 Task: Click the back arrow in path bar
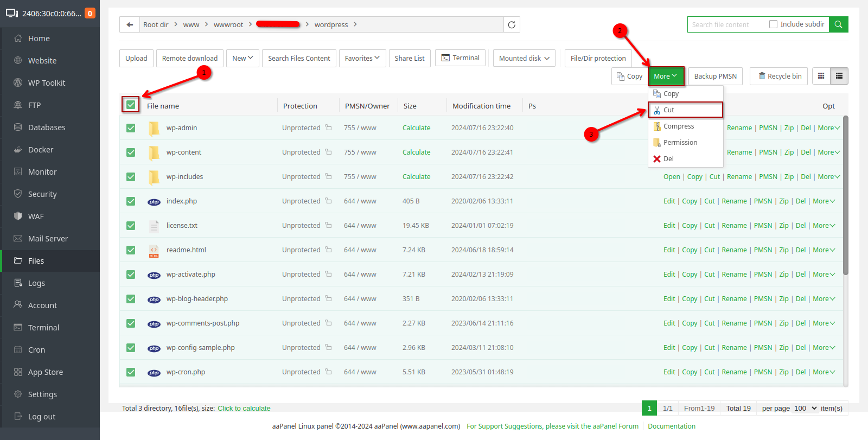(x=130, y=24)
